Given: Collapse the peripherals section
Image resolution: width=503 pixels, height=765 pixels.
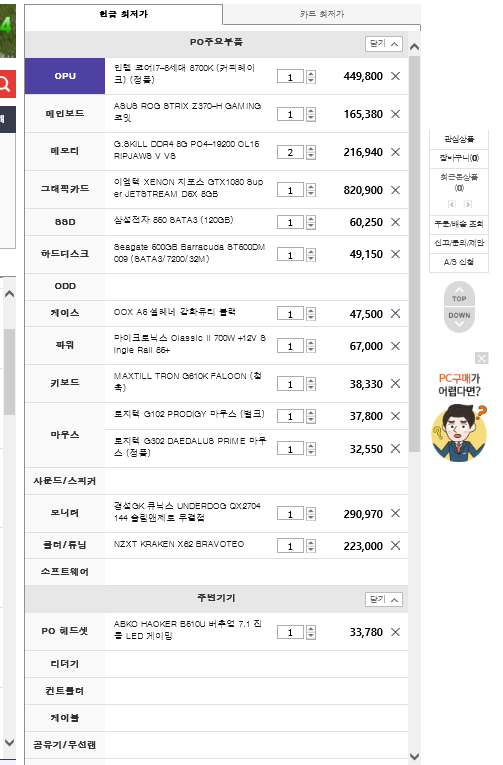Looking at the screenshot, I should [384, 599].
